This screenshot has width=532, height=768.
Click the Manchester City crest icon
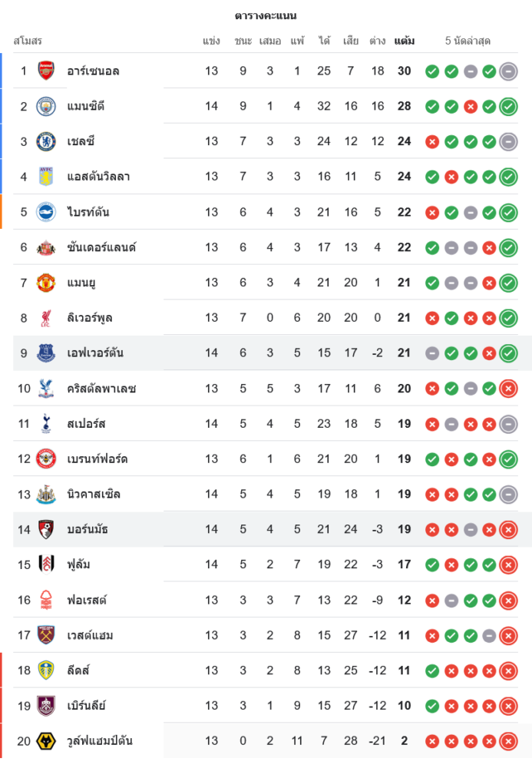46,107
